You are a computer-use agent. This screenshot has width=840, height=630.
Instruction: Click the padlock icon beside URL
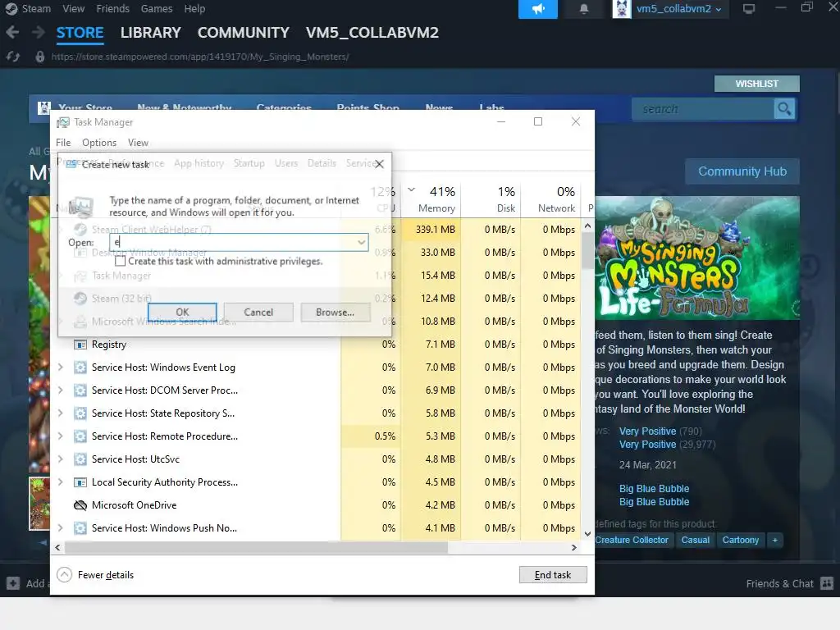tap(39, 57)
